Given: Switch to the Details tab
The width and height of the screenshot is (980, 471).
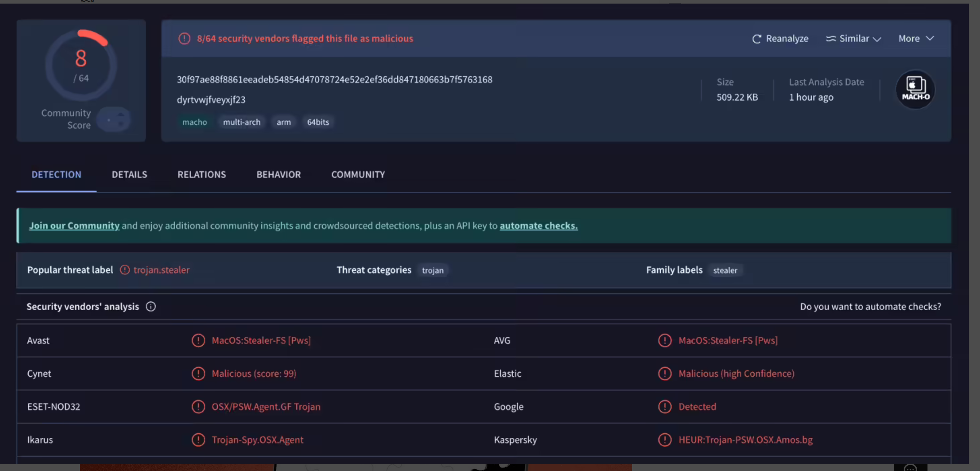Looking at the screenshot, I should 129,175.
